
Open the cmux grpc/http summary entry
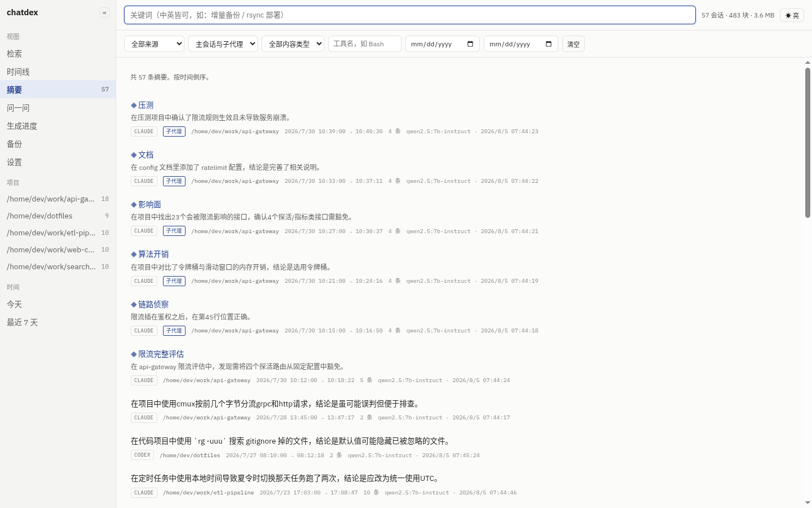tap(275, 404)
